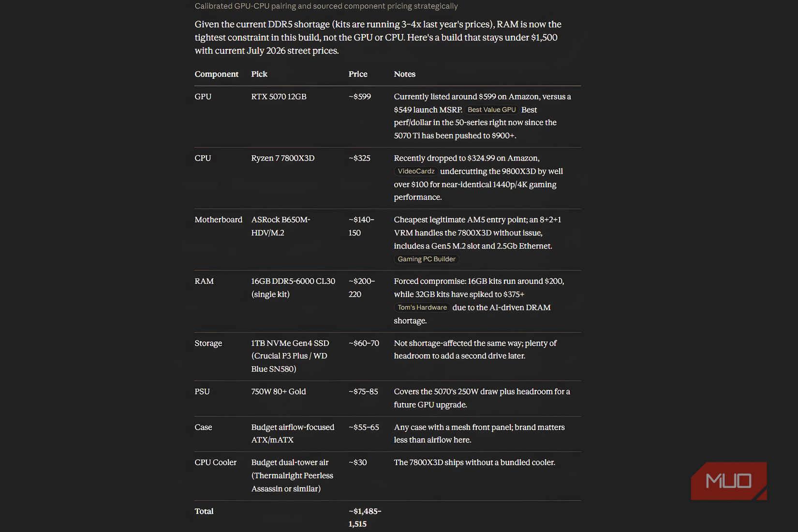Image resolution: width=798 pixels, height=532 pixels.
Task: Open the Tom's Hardware source chip
Action: [422, 308]
